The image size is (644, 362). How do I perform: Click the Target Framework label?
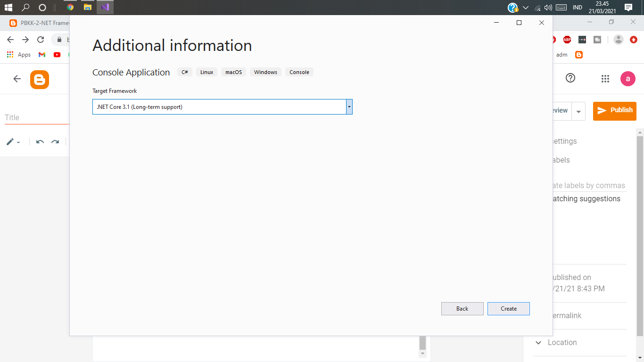pyautogui.click(x=115, y=91)
